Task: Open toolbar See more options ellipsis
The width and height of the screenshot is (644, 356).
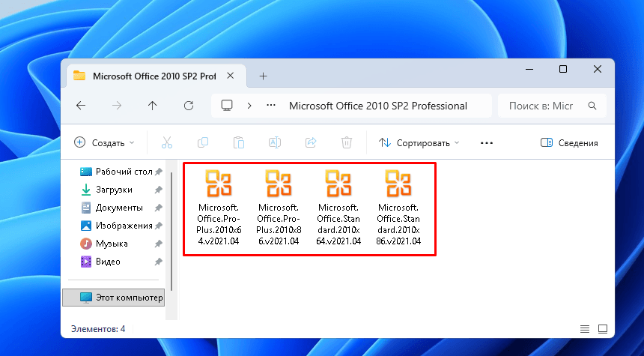Action: coord(487,142)
